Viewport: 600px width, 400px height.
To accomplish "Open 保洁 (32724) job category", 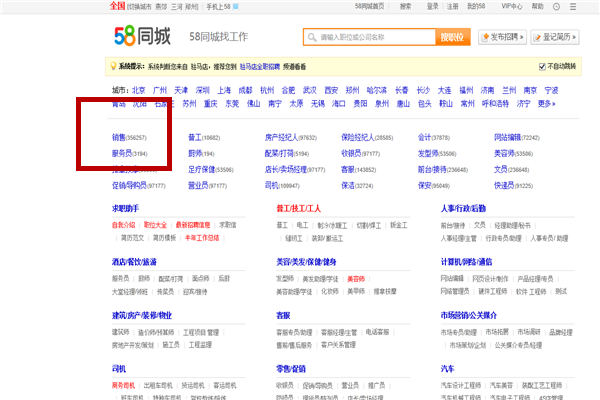I will click(x=357, y=186).
